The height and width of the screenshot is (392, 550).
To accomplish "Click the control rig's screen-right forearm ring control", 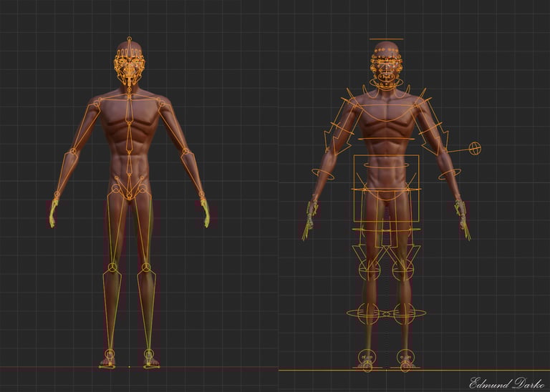I will click(450, 173).
